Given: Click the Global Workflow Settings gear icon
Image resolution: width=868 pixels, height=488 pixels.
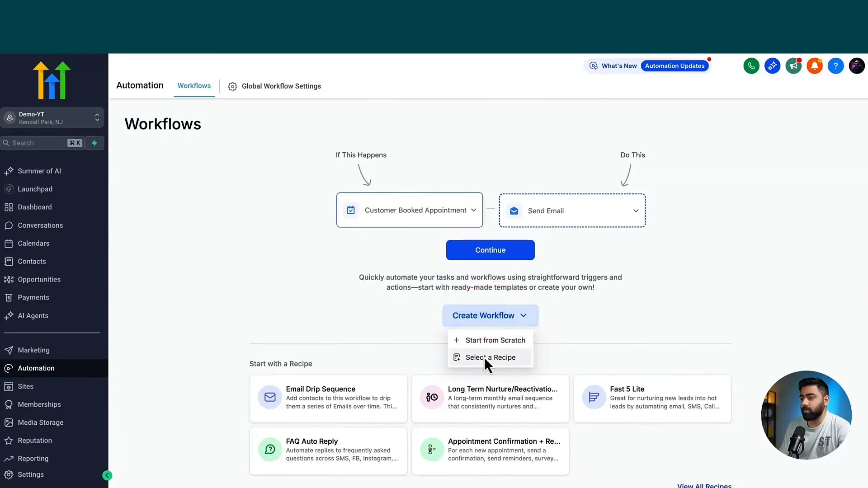Looking at the screenshot, I should pos(232,86).
